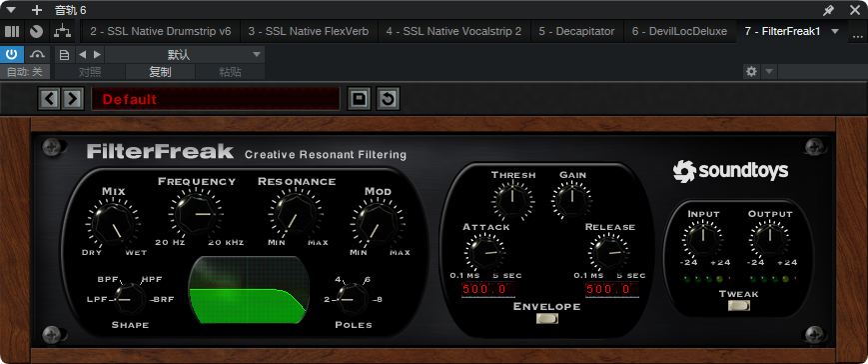Select the LPF shape label
This screenshot has height=364, width=868.
click(97, 300)
